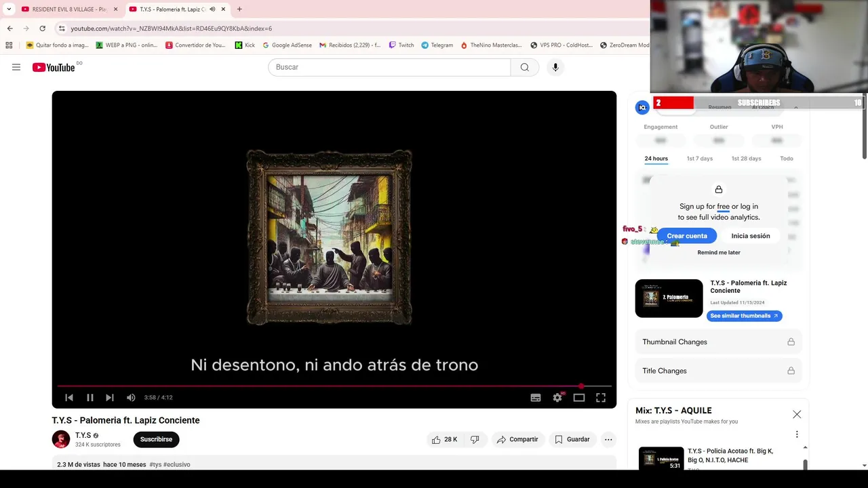Viewport: 868px width, 488px height.
Task: Switch player to theater mode
Action: point(579,398)
